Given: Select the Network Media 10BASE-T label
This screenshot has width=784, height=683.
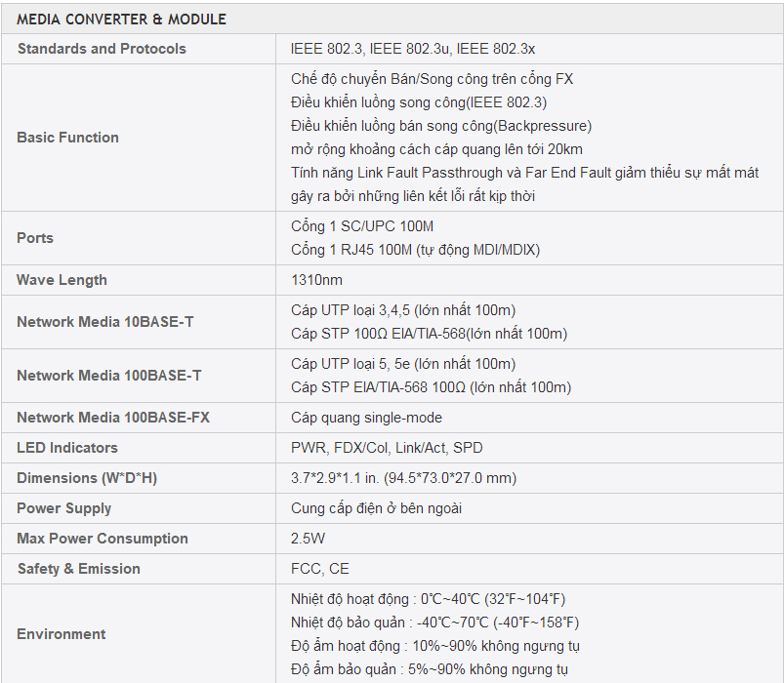Looking at the screenshot, I should (105, 322).
